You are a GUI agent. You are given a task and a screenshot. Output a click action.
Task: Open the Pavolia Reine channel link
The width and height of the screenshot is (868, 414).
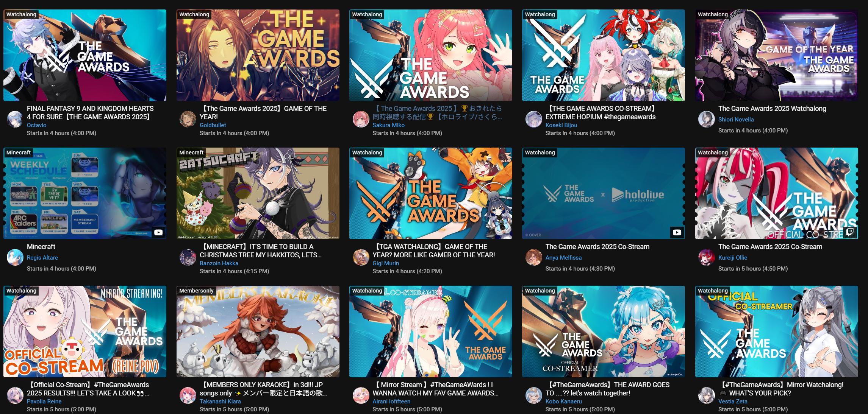(44, 402)
